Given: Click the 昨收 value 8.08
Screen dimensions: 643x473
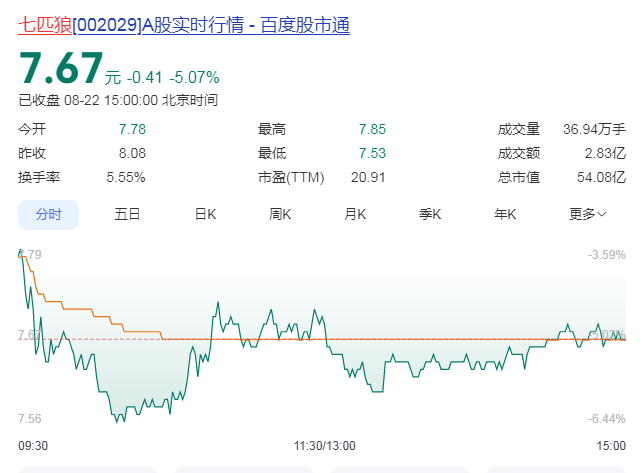Looking at the screenshot, I should 132,153.
